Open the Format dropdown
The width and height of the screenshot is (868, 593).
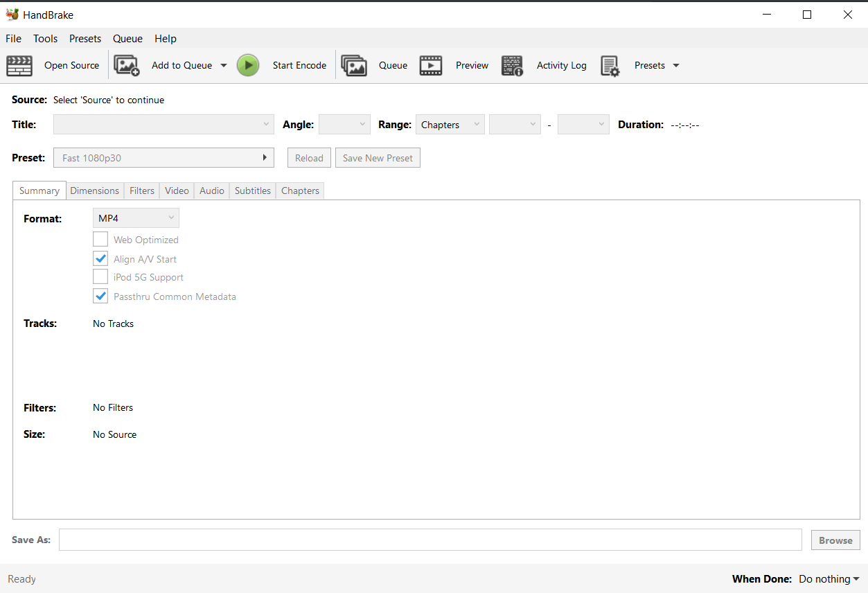coord(136,218)
